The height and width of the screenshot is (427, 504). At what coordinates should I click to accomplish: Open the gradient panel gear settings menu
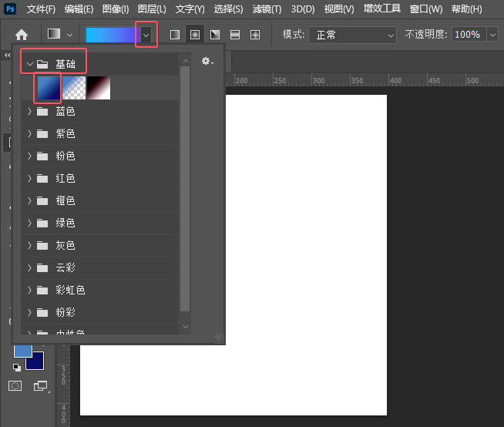click(x=207, y=61)
